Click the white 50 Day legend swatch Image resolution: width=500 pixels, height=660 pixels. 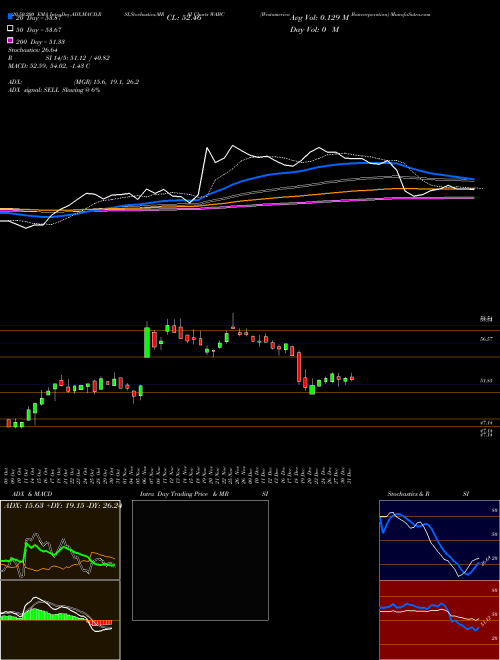[x=10, y=29]
